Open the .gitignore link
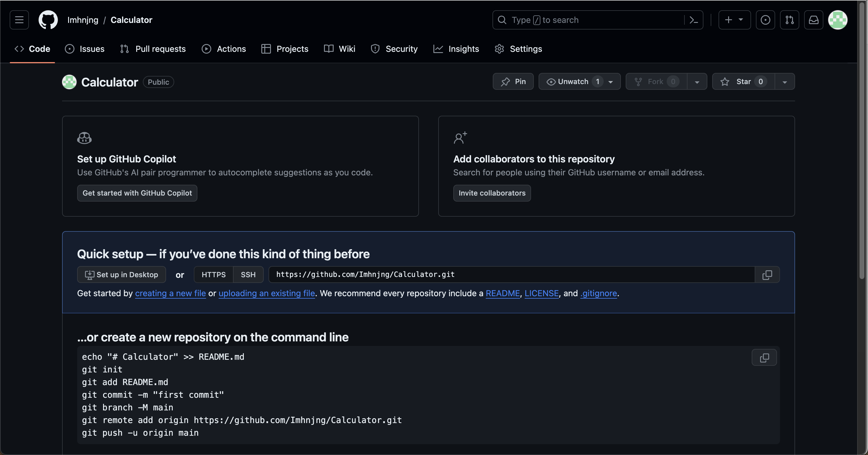The image size is (868, 455). pyautogui.click(x=599, y=293)
